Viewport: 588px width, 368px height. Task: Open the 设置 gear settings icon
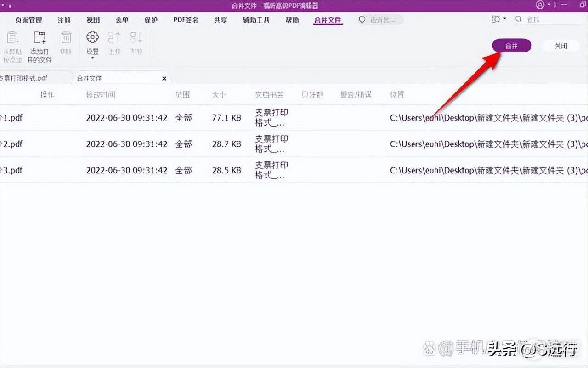click(93, 37)
